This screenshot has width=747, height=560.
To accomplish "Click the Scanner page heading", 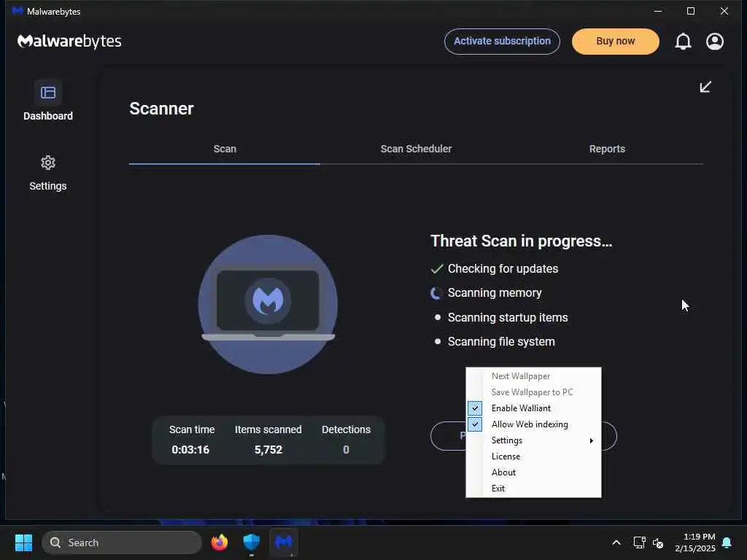I will 161,109.
